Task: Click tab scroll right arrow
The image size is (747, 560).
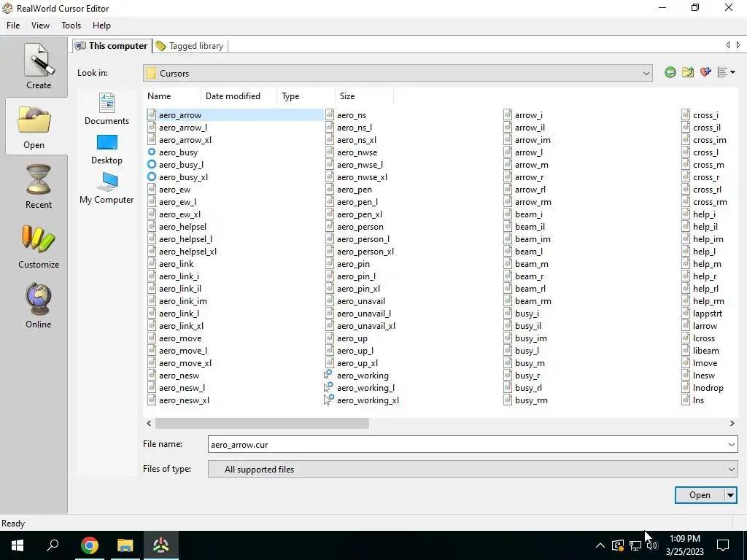Action: pyautogui.click(x=738, y=44)
